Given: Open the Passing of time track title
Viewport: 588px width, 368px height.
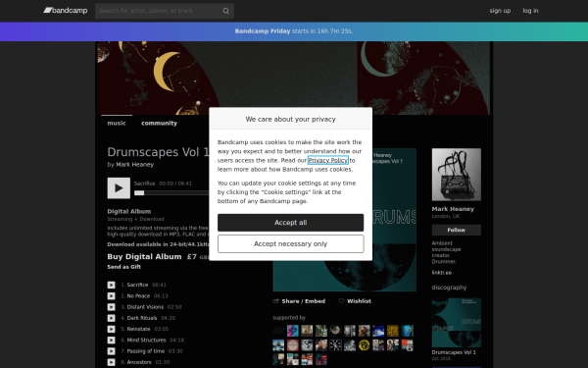Looking at the screenshot, I should click(145, 351).
